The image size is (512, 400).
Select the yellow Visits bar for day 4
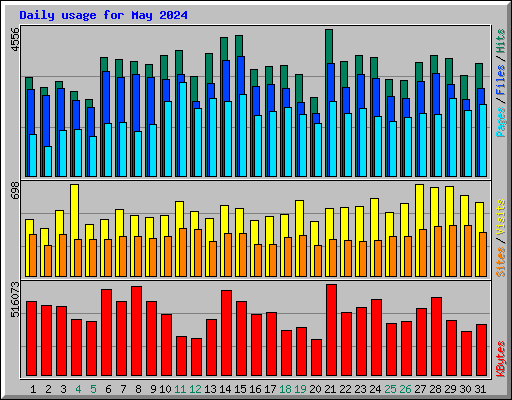coord(74,230)
